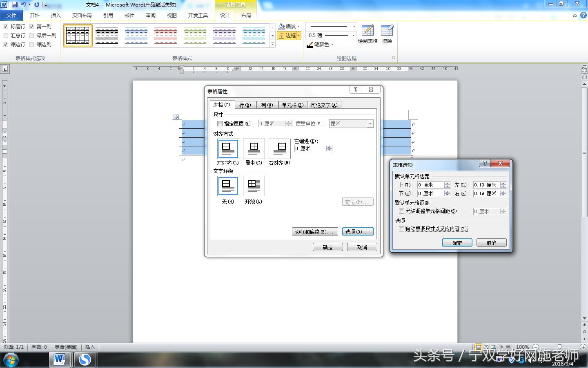Select the Draw Table (绘制表格) tool
The image size is (588, 368).
[367, 34]
